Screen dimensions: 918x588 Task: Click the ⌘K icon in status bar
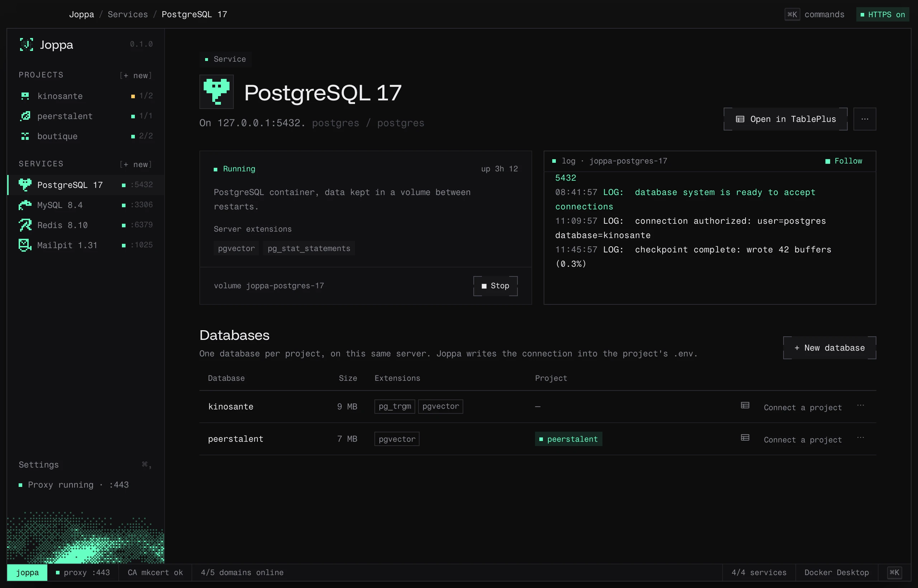pos(894,572)
